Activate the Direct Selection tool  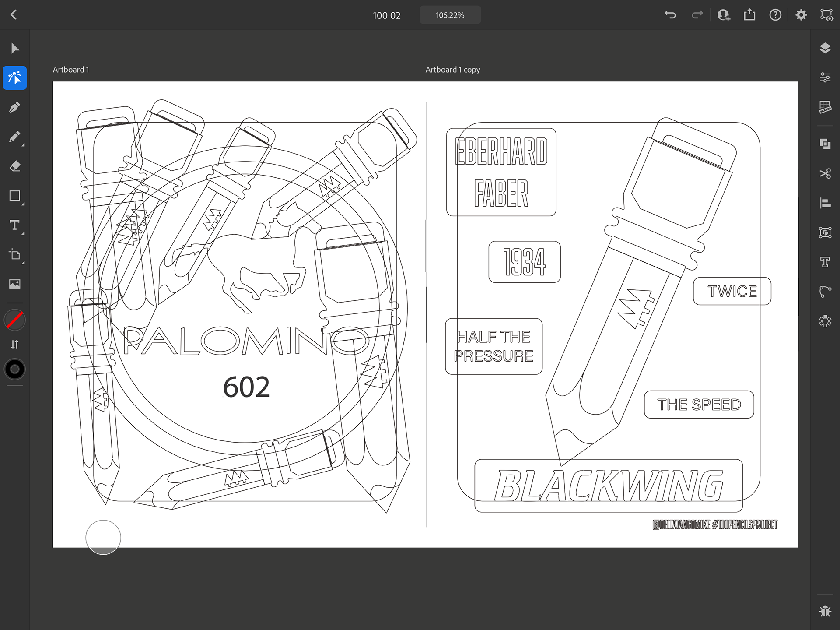tap(15, 78)
